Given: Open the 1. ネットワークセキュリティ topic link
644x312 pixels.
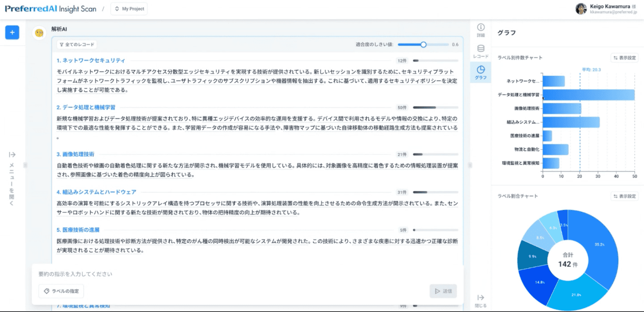Looking at the screenshot, I should pyautogui.click(x=91, y=60).
